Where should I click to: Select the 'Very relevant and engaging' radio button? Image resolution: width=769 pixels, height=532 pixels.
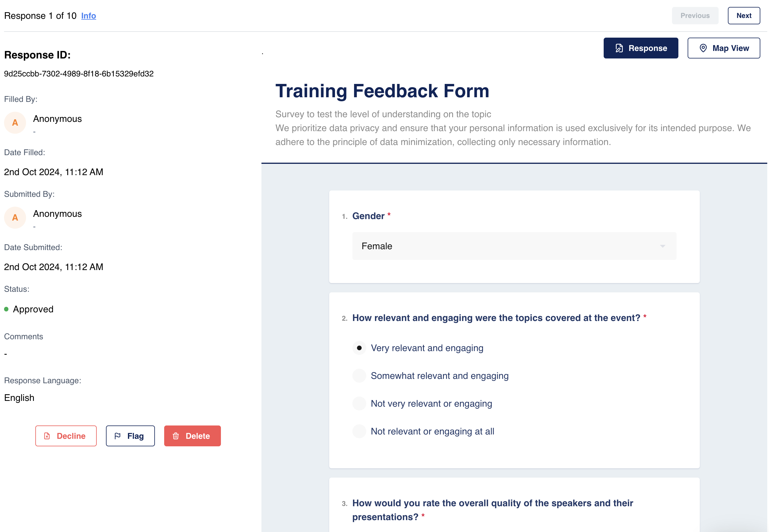[359, 348]
